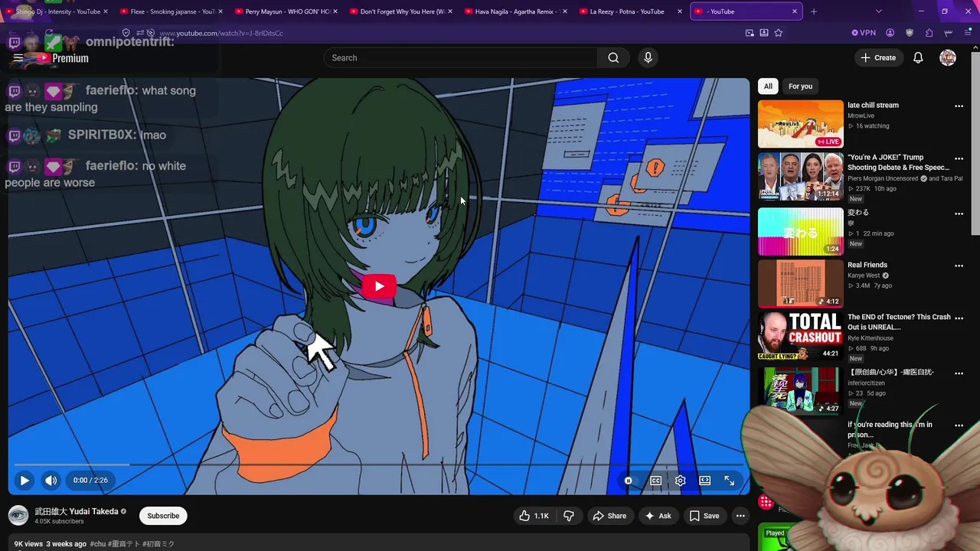Open the Kanye West channel name
Screen dimensions: 980x551
pos(864,275)
